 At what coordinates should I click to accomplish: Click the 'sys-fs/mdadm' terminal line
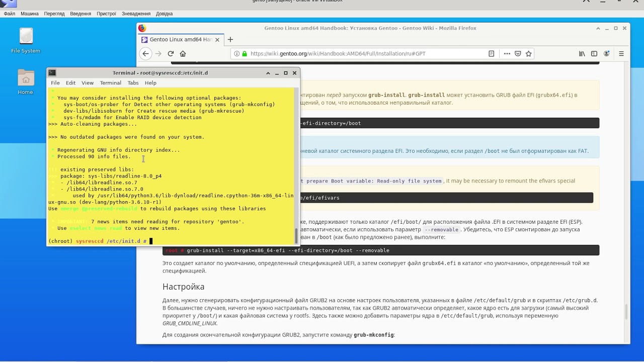132,118
